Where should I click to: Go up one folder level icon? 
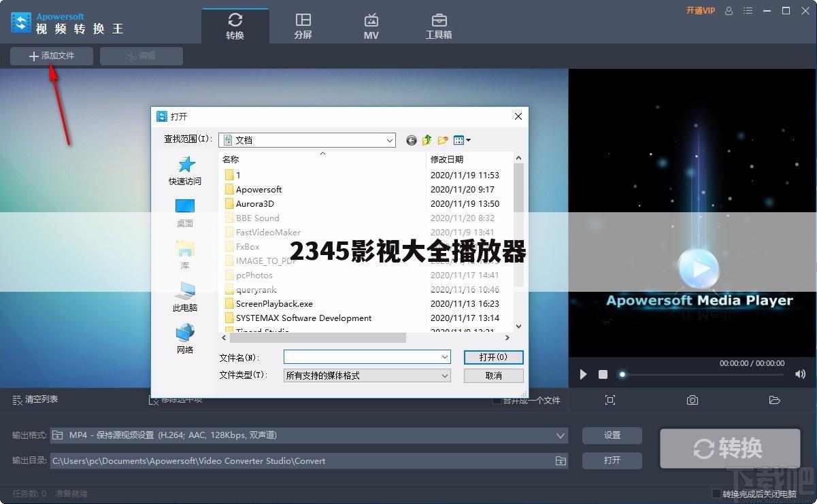click(427, 140)
